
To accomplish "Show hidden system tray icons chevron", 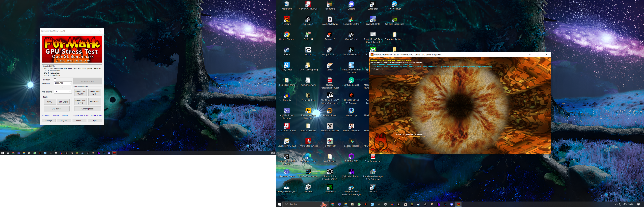I will tap(616, 204).
